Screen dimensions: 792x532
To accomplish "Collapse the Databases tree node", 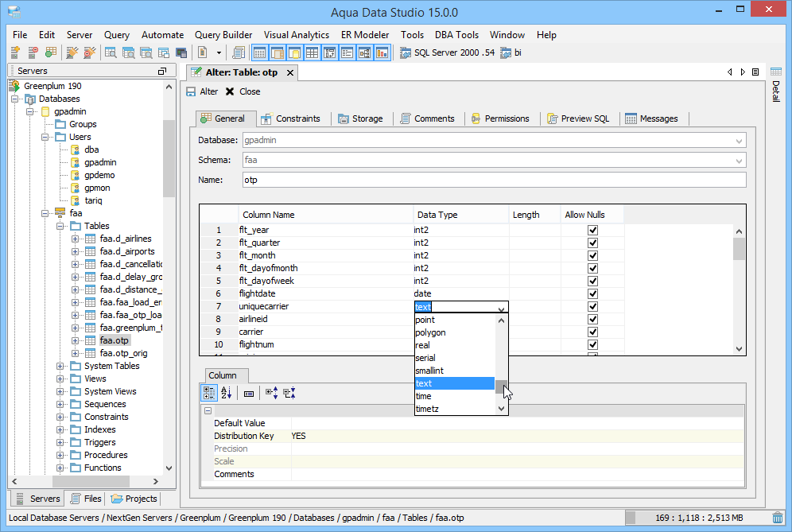I will [15, 99].
